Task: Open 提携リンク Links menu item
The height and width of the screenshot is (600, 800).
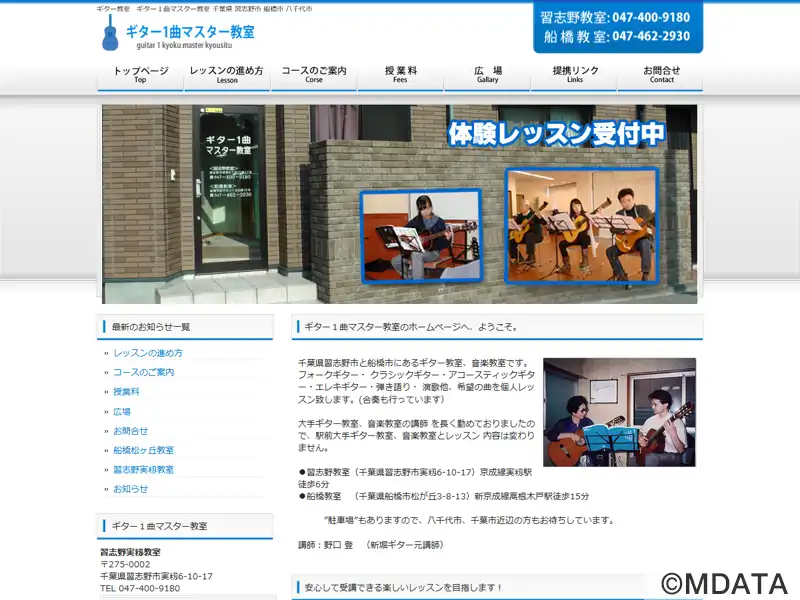Action: [x=574, y=74]
